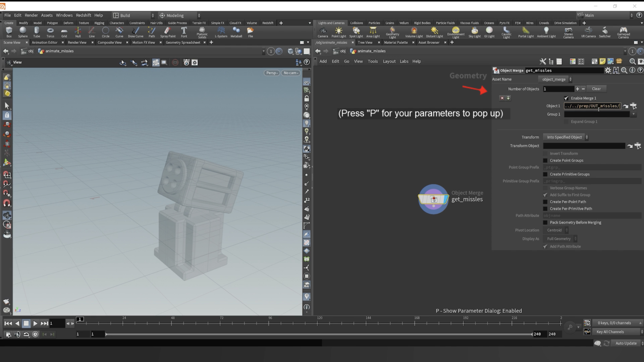Viewport: 644px width, 362px height.
Task: Open parameter dialog gear menu
Action: click(608, 70)
